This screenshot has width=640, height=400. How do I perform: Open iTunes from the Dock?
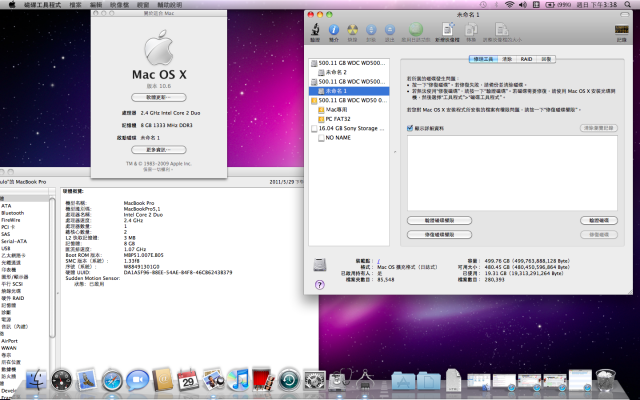pos(238,379)
